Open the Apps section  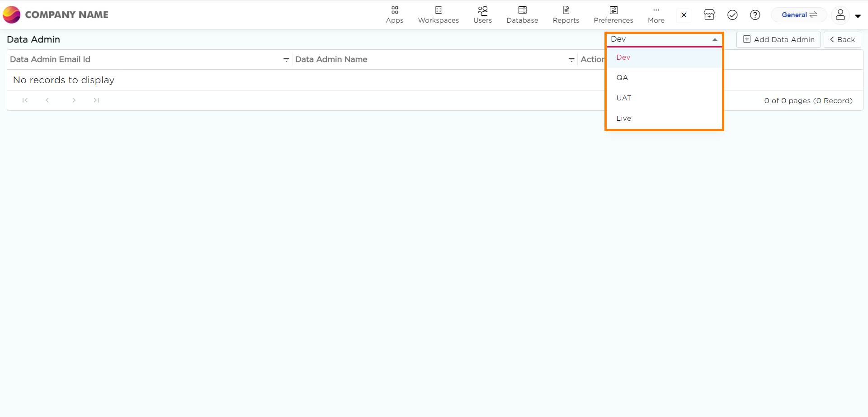(394, 15)
